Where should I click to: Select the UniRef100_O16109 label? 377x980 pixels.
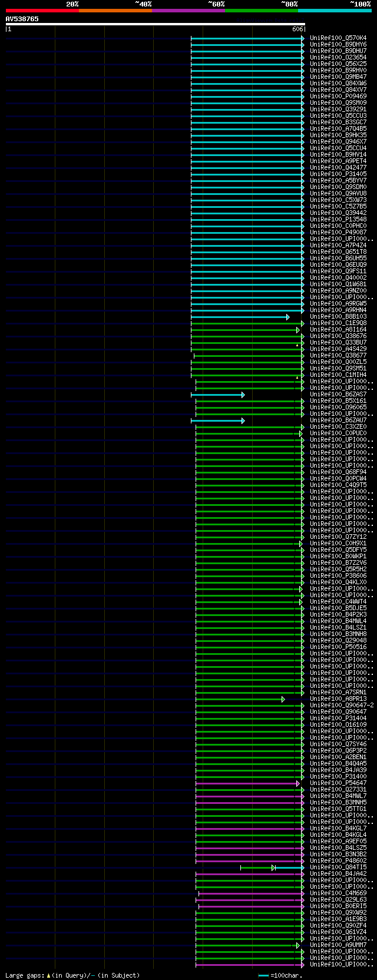pyautogui.click(x=338, y=725)
